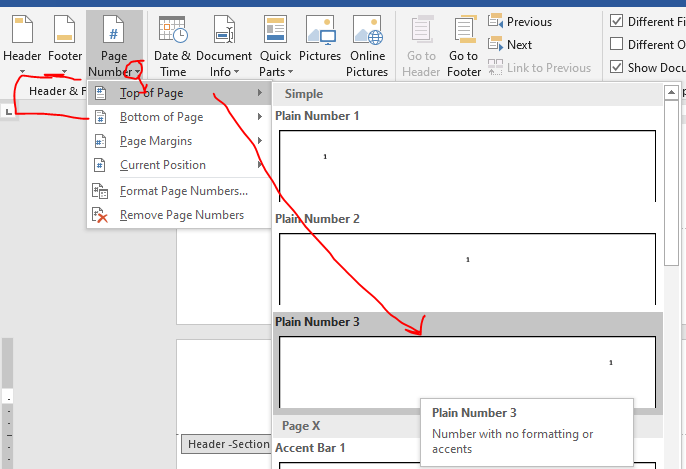Image resolution: width=686 pixels, height=469 pixels.
Task: Open Online Pictures tool
Action: click(367, 45)
